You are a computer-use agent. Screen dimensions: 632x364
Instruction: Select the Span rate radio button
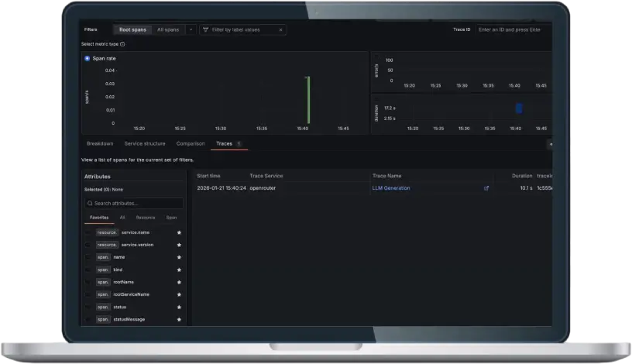point(87,58)
